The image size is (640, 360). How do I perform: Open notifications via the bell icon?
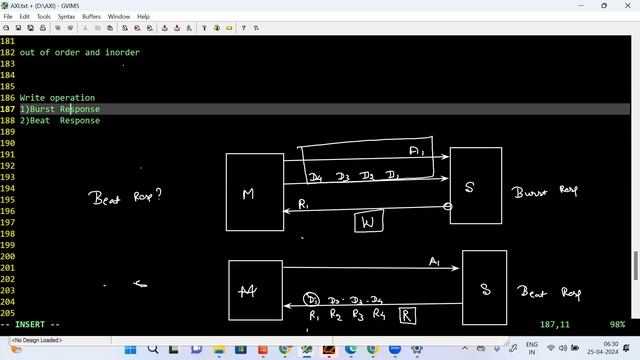(x=626, y=348)
